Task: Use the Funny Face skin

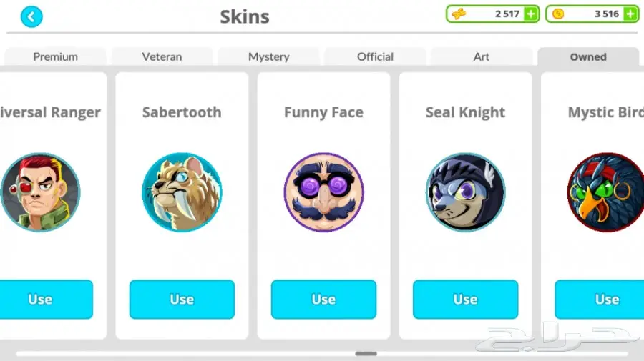Action: (323, 299)
